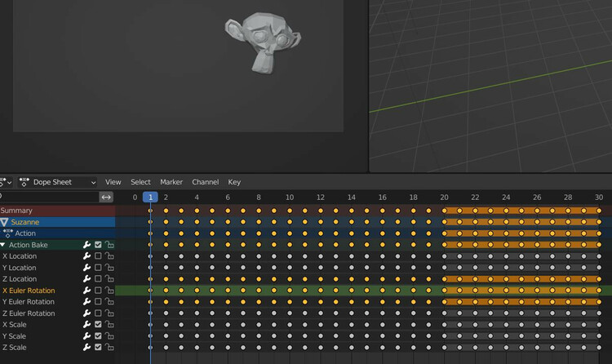612x364 pixels.
Task: Click the wrench icon on Action Bake row
Action: pos(86,245)
